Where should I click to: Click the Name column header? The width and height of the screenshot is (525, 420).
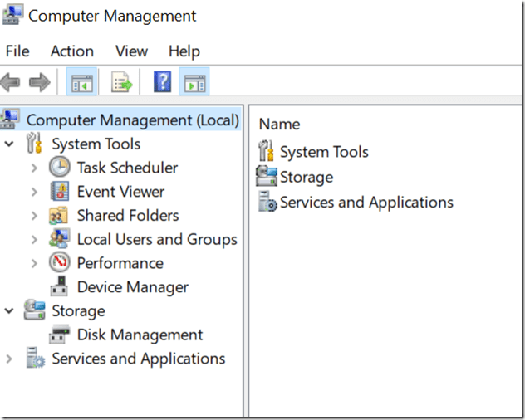click(x=279, y=124)
